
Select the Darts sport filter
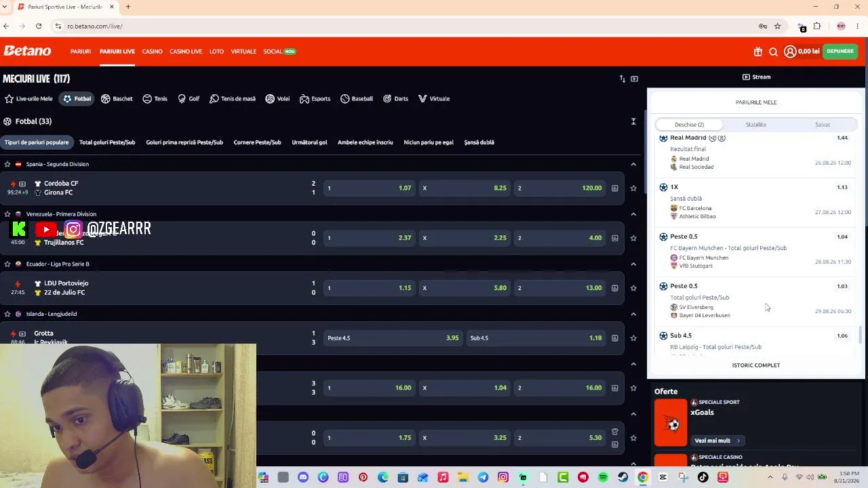(x=395, y=99)
